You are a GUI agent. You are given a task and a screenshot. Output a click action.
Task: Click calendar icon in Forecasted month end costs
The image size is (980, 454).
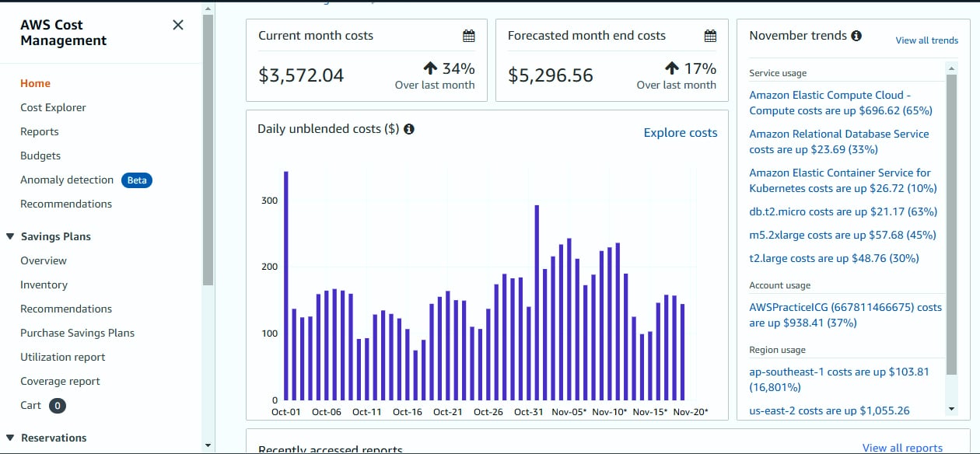(710, 36)
